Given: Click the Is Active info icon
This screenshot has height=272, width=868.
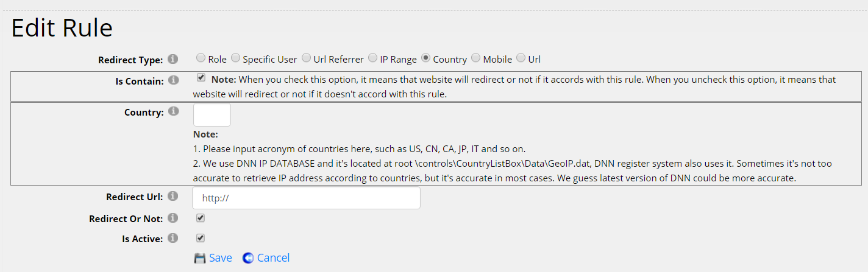Looking at the screenshot, I should pyautogui.click(x=173, y=238).
